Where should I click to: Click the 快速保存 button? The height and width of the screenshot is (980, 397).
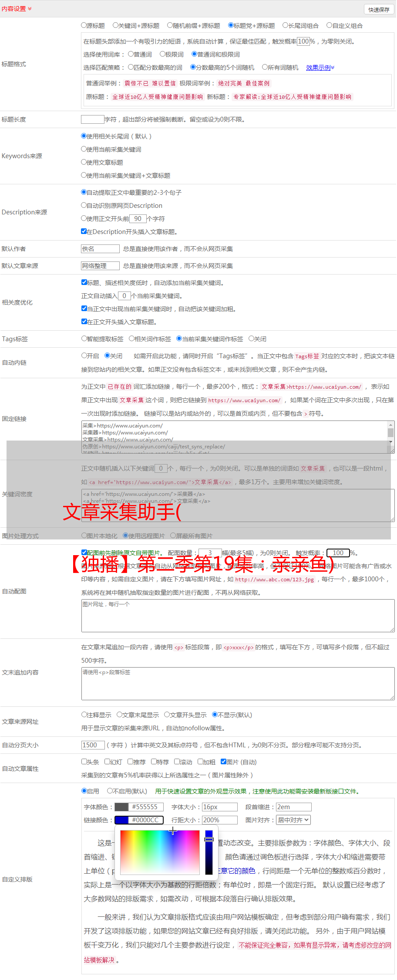(379, 10)
